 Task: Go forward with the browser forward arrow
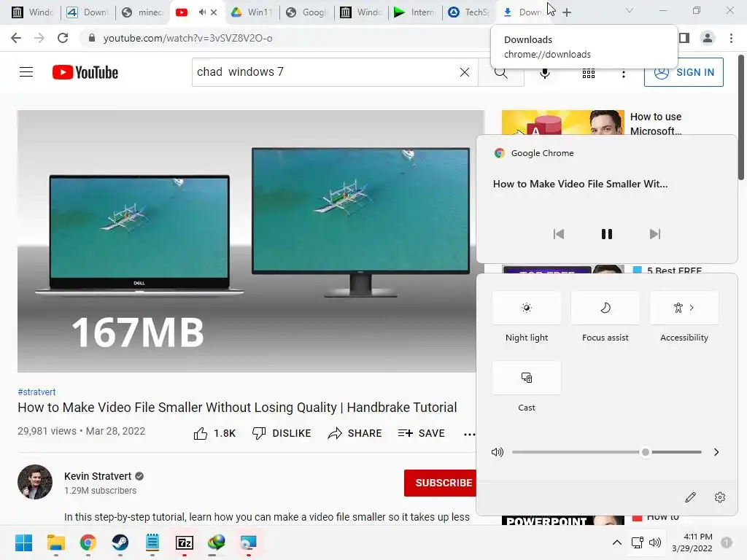click(39, 38)
